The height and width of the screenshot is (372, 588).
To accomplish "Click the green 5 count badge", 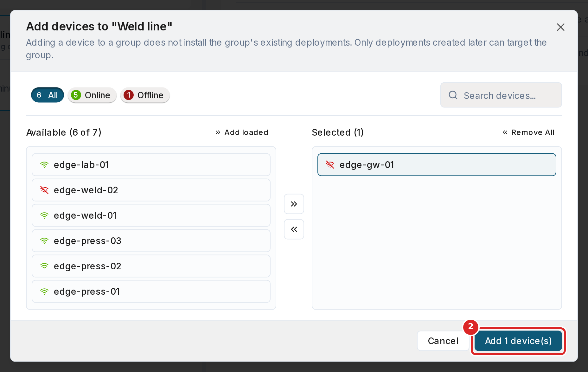I will click(x=76, y=95).
